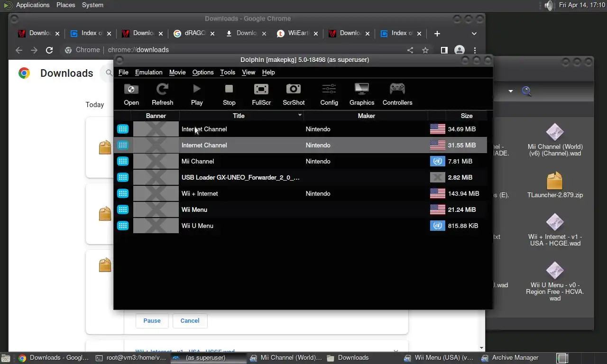607x364 pixels.
Task: Open the Controllers settings icon
Action: point(397,94)
